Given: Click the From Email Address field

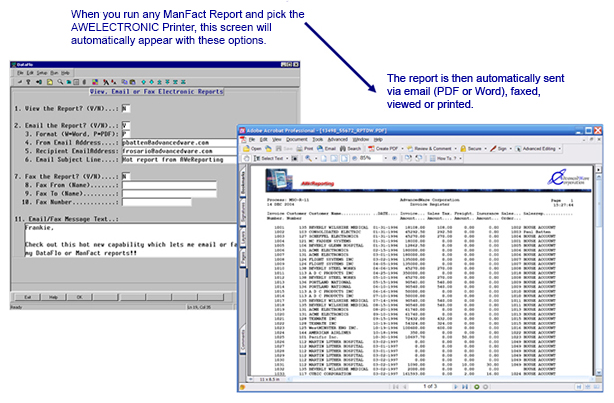Looking at the screenshot, I should coord(179,143).
